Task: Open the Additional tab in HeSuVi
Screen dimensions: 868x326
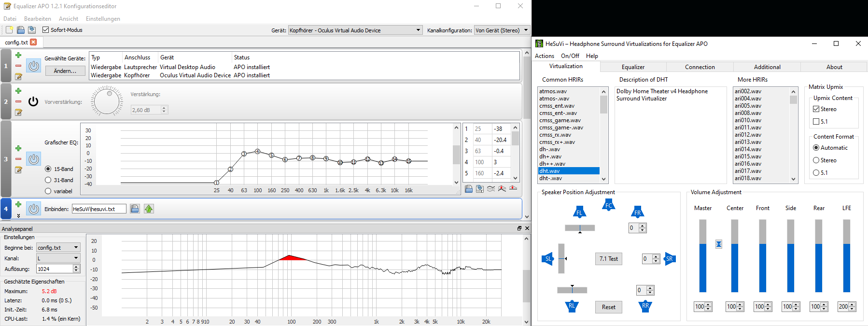Action: (767, 67)
